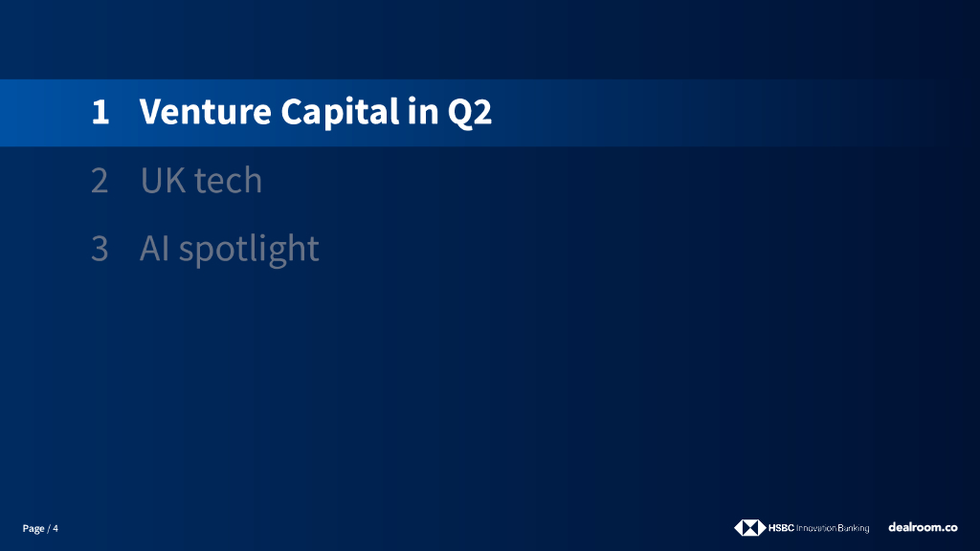
Task: Select the number 1 in the highlighted row
Action: click(100, 113)
